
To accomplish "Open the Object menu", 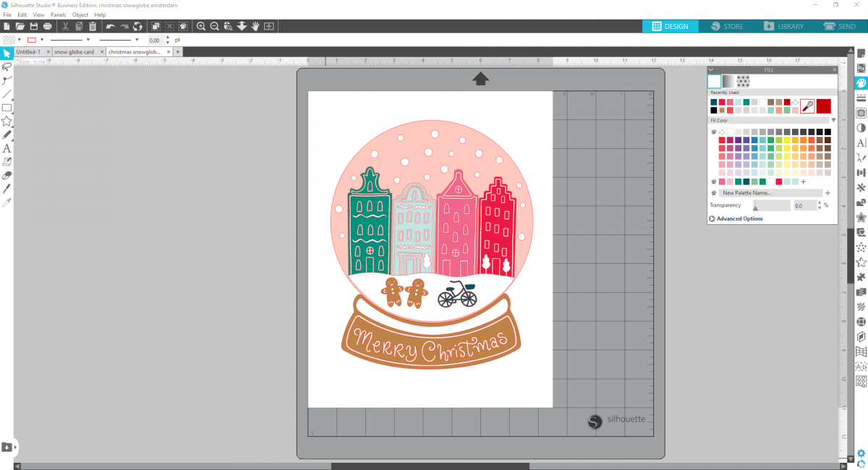I will pyautogui.click(x=80, y=14).
